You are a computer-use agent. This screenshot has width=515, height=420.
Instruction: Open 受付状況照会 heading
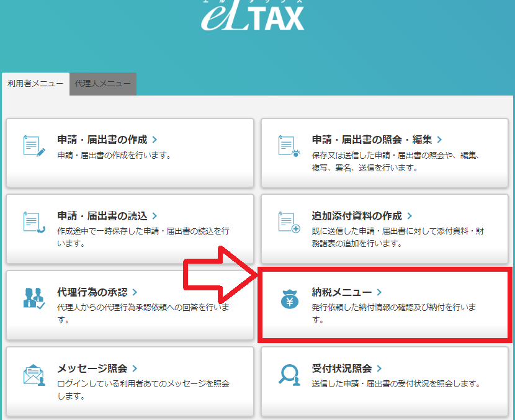pyautogui.click(x=342, y=369)
